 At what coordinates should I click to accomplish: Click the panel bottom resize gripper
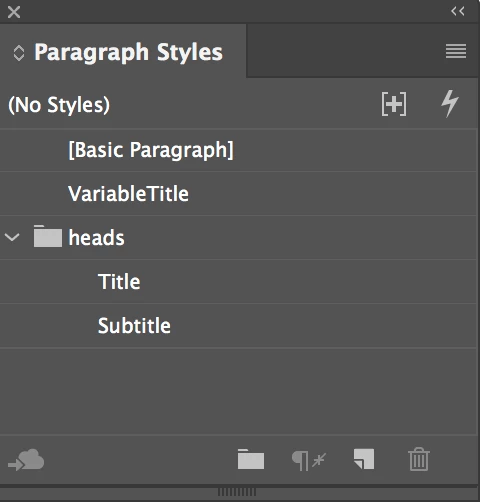(237, 492)
